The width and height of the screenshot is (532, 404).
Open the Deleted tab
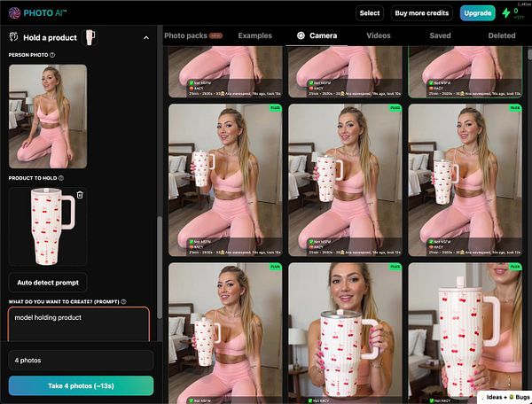coord(502,35)
